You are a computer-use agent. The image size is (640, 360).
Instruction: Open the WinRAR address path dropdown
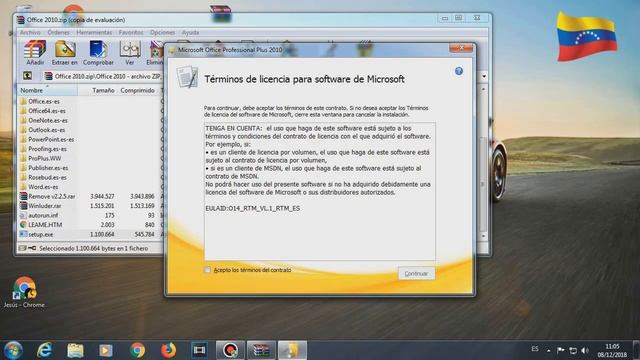pyautogui.click(x=484, y=76)
